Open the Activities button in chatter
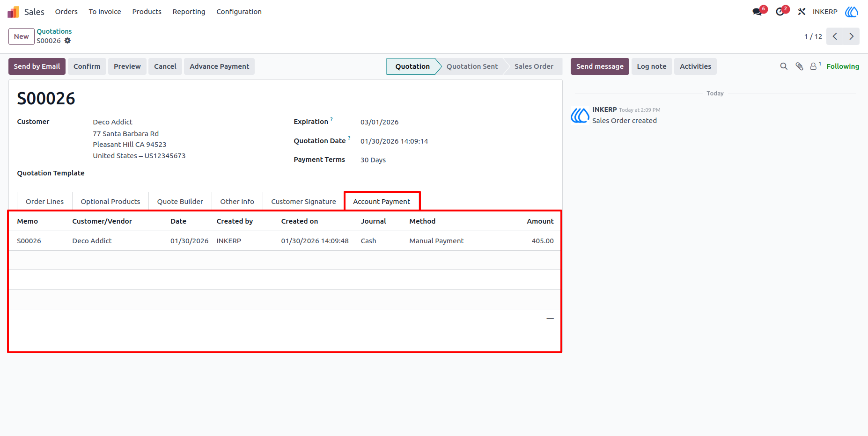The image size is (868, 436). 696,66
